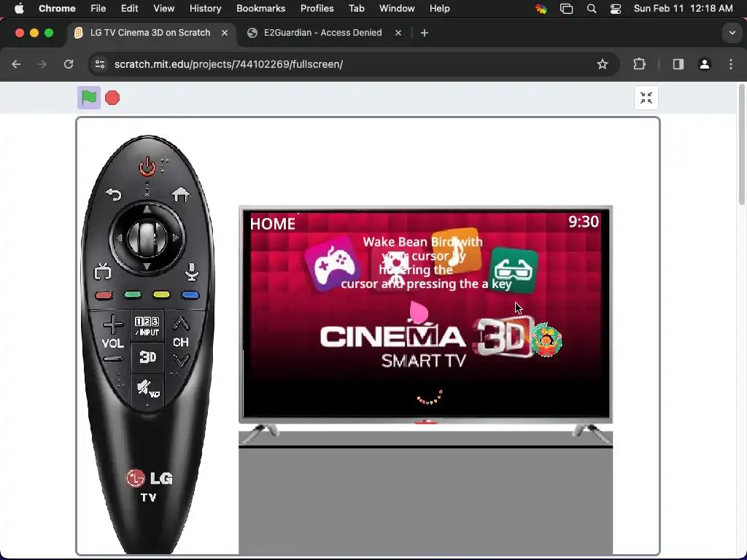Open the Chrome profile menu
This screenshot has height=560, width=747.
point(705,64)
